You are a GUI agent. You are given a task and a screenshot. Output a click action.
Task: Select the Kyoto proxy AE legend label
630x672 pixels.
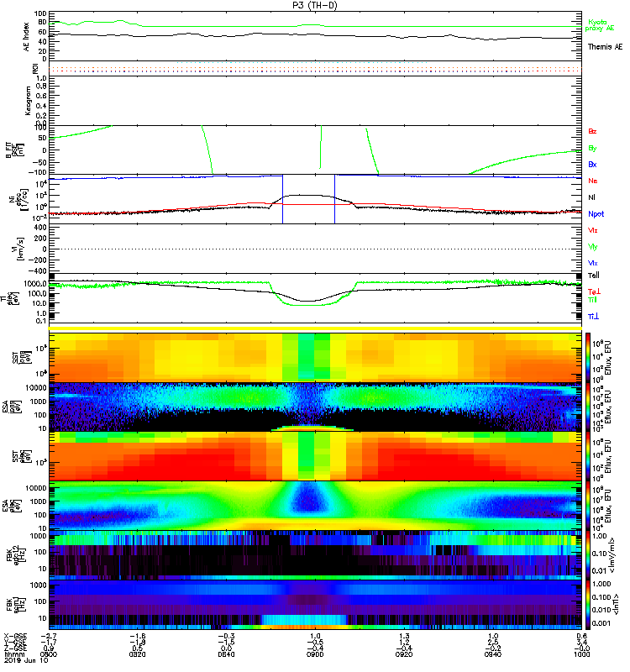click(600, 25)
